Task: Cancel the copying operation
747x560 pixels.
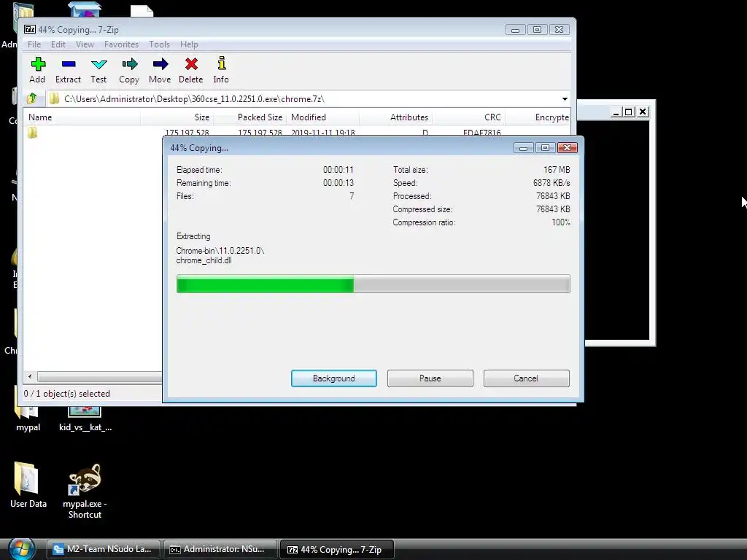Action: [527, 378]
